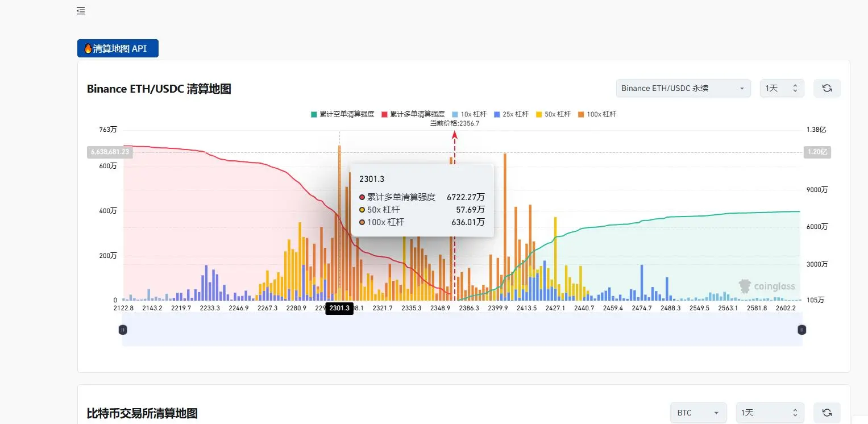
Task: Click the 2459.4 x-axis price label
Action: [x=613, y=308]
